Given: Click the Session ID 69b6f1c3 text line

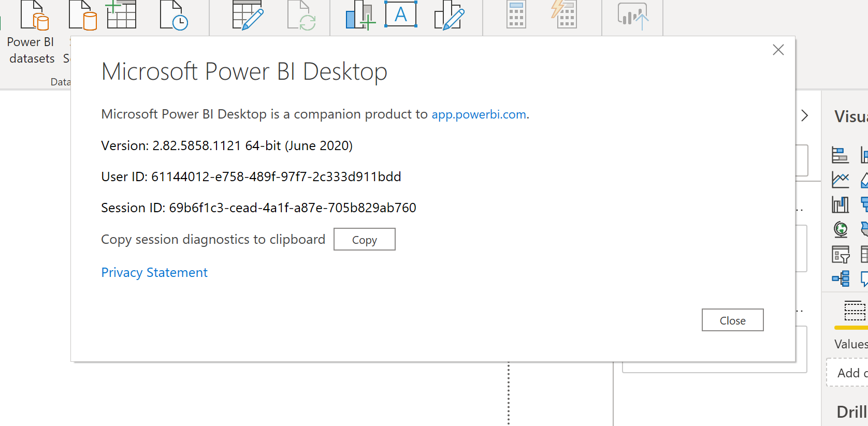Looking at the screenshot, I should (258, 208).
